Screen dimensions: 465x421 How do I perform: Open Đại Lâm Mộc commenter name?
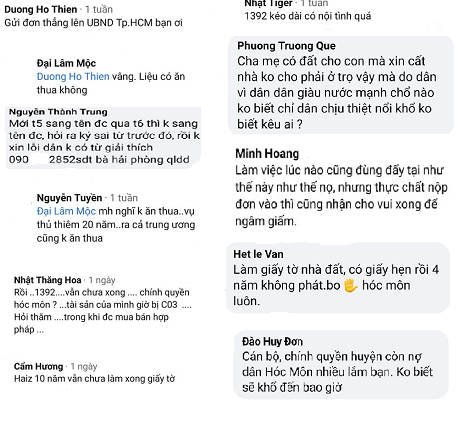(x=66, y=63)
